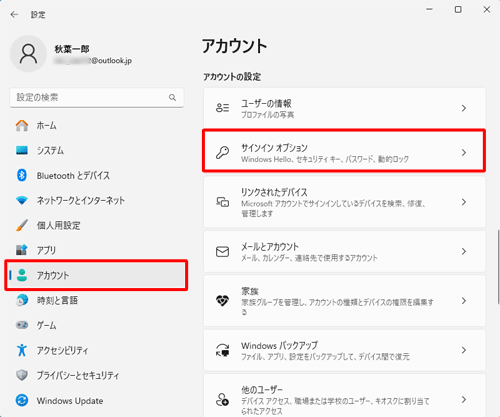Viewport: 500px width, 417px height.
Task: Click the ゲーム controller icon
Action: [x=22, y=325]
